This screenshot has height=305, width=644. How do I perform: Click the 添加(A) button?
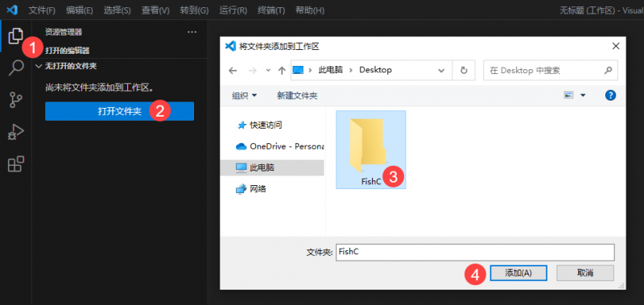(518, 273)
